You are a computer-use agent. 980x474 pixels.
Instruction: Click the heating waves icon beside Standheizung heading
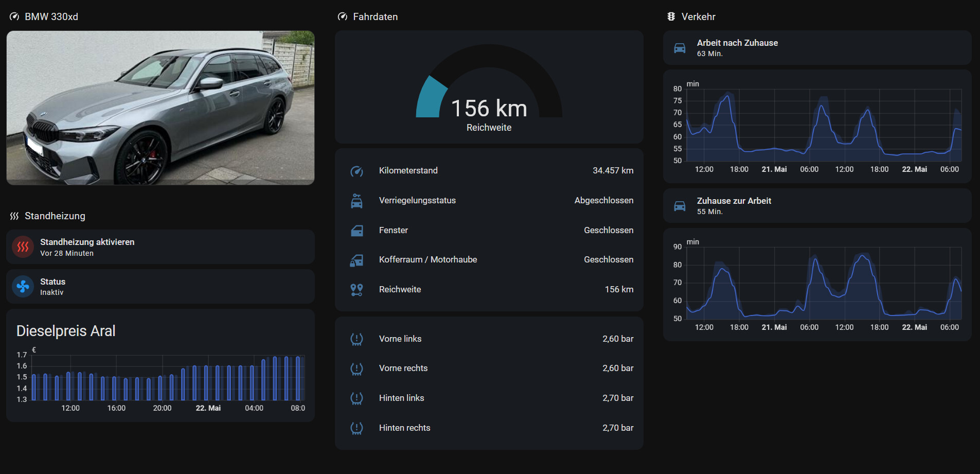[x=14, y=216]
